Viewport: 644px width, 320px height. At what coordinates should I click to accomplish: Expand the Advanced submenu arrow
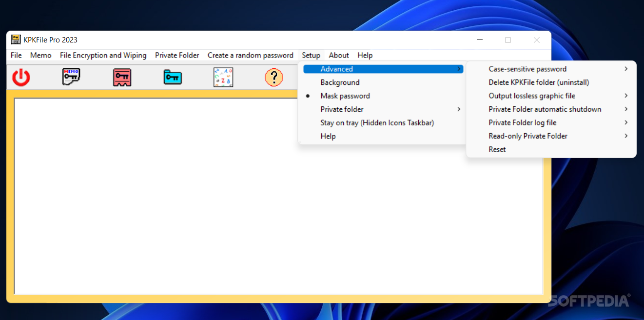tap(459, 69)
